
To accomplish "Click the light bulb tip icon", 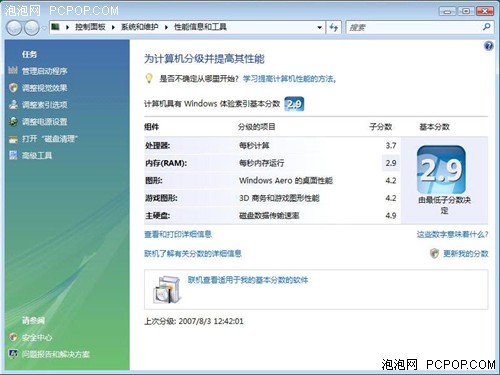I will pyautogui.click(x=149, y=79).
